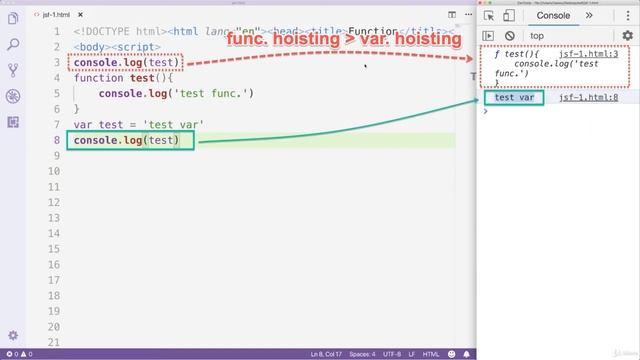Screen dimensions: 640x360
Task: Open Console settings gear
Action: [x=628, y=36]
